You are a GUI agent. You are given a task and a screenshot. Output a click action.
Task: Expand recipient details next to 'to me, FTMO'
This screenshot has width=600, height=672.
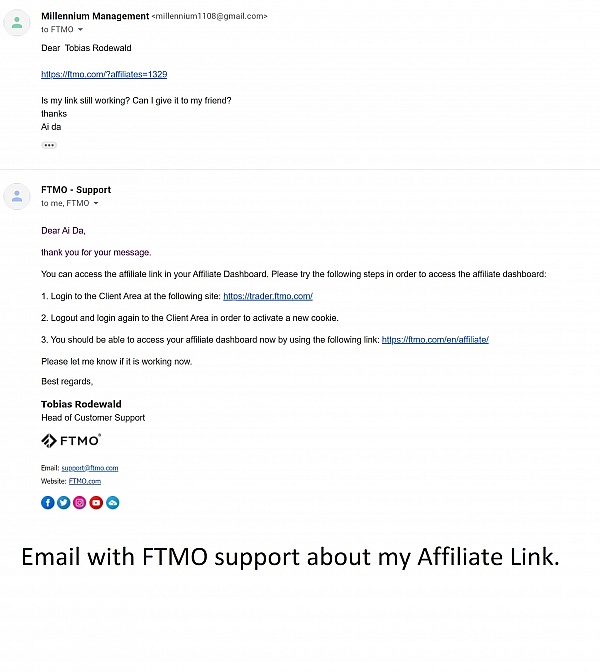(x=96, y=203)
